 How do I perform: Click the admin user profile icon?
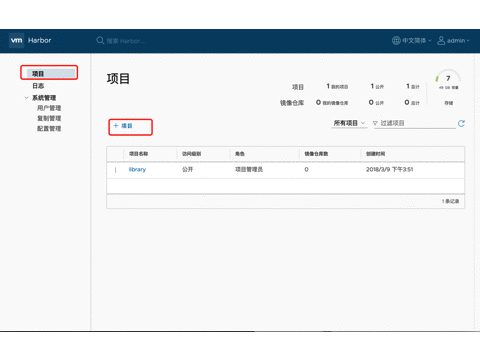pos(441,41)
